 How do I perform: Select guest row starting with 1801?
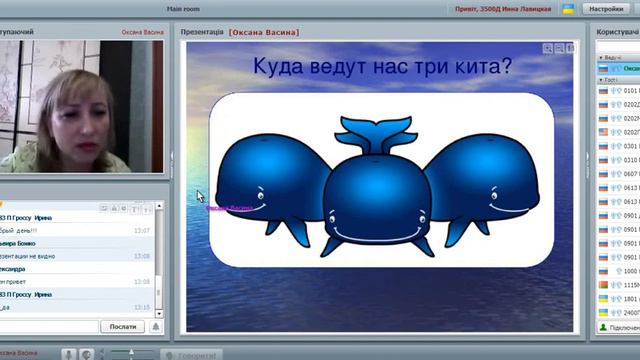[618, 299]
